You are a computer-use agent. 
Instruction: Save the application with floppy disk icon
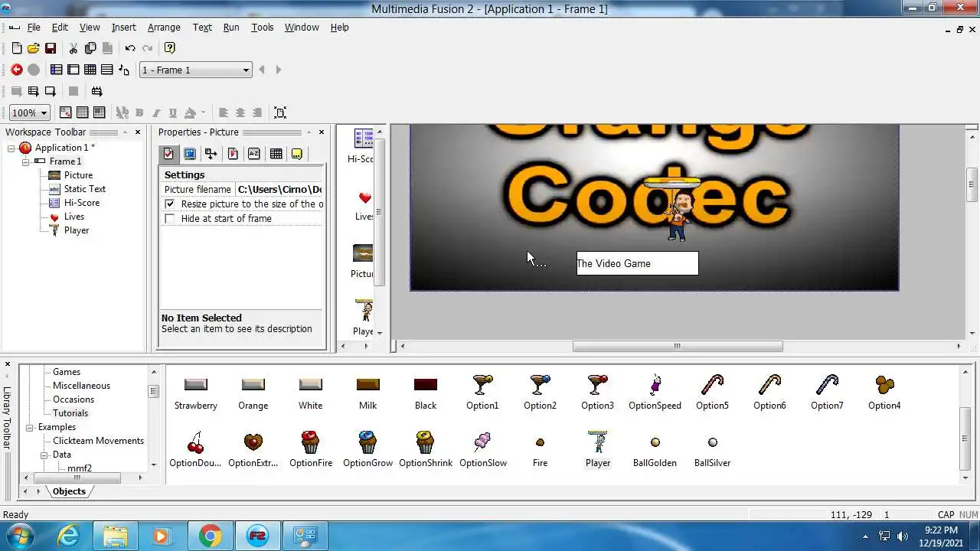51,48
